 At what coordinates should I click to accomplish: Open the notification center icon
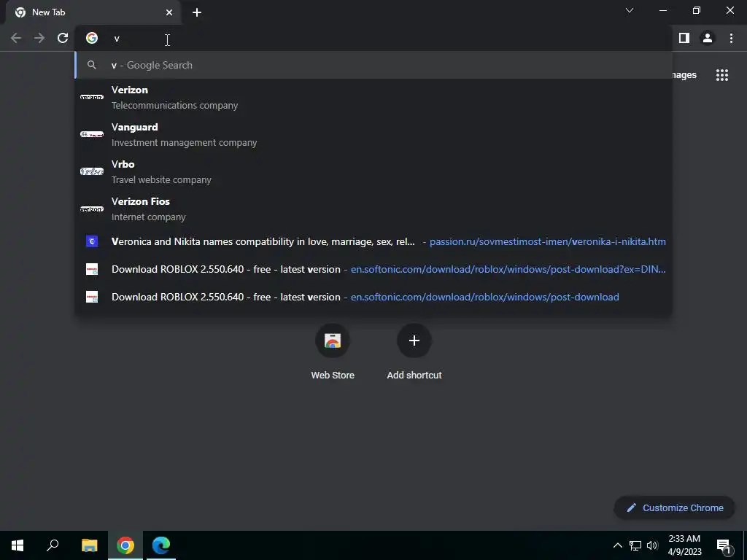pyautogui.click(x=724, y=545)
